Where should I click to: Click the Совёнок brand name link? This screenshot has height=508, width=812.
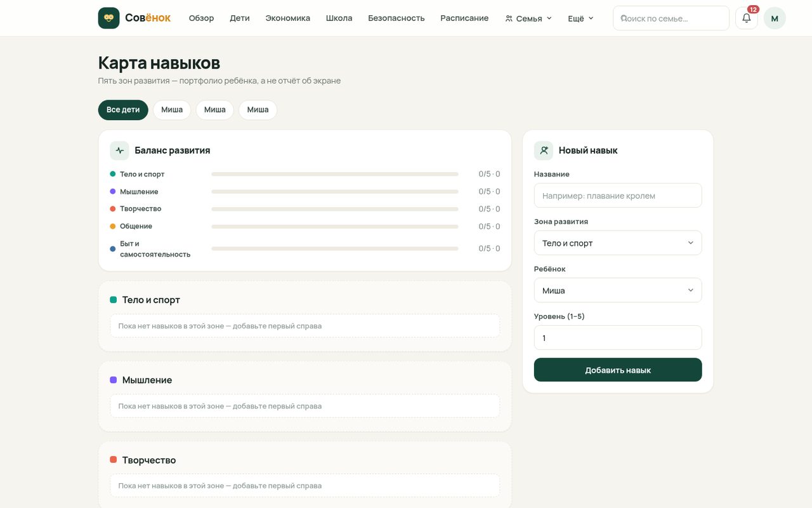pyautogui.click(x=148, y=18)
